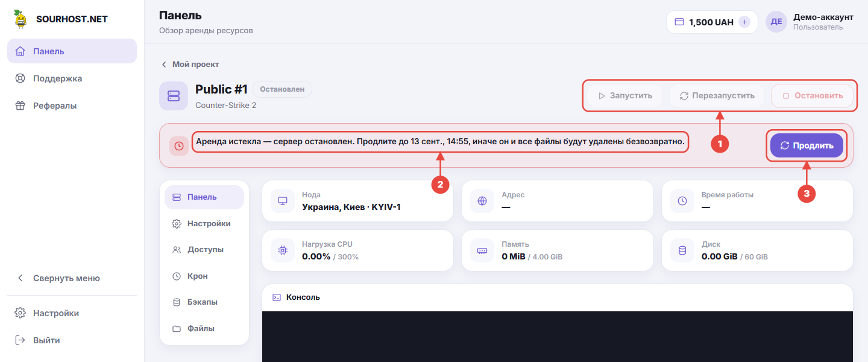Renew the rental with Продлить button
868x362 pixels.
tap(807, 145)
